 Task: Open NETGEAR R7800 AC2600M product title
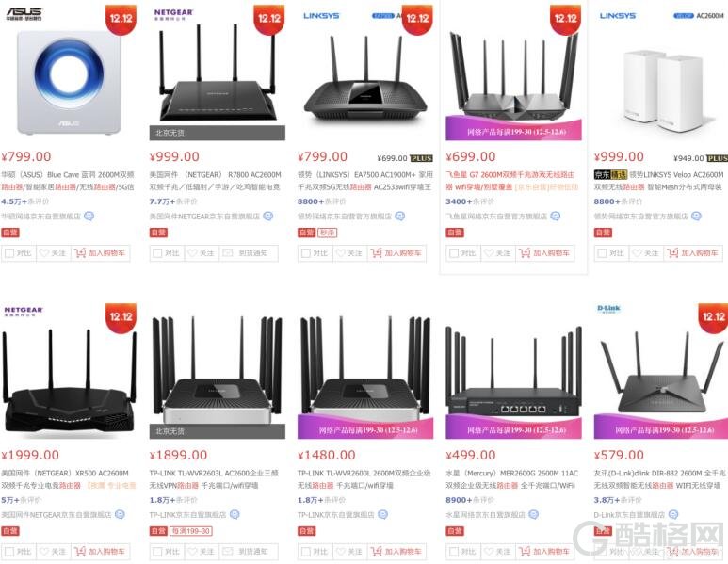pyautogui.click(x=216, y=181)
